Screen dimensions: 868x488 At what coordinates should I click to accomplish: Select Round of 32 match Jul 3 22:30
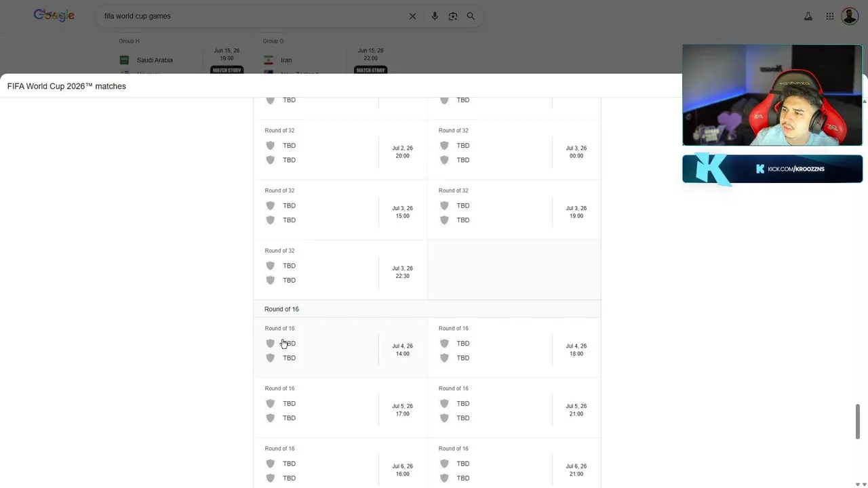(340, 272)
